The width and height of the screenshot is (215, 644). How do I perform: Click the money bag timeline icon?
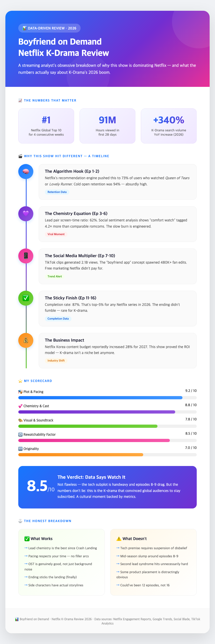[26, 340]
